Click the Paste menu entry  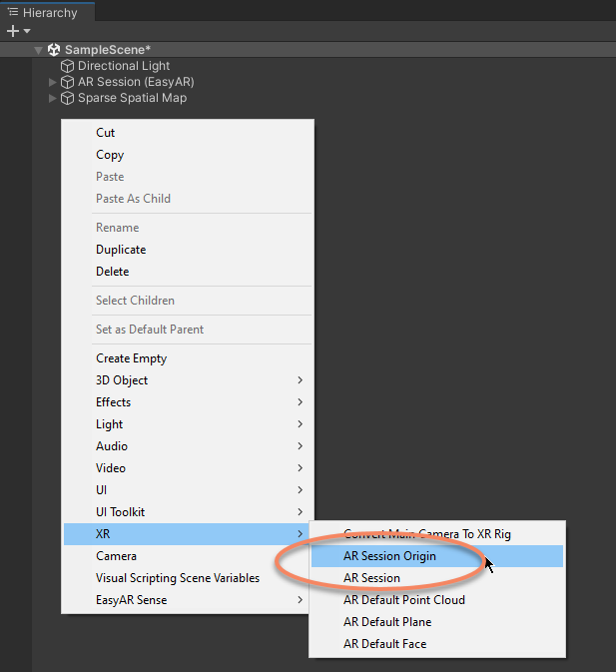188,177
